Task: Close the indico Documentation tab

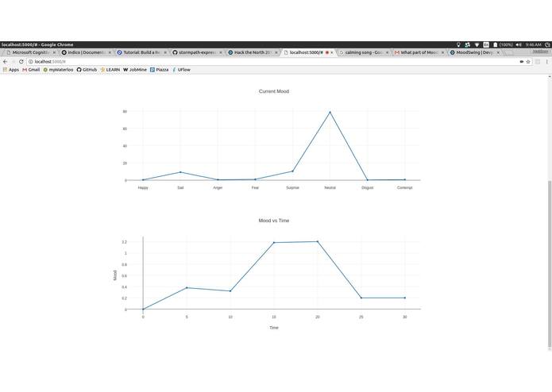Action: [x=110, y=52]
